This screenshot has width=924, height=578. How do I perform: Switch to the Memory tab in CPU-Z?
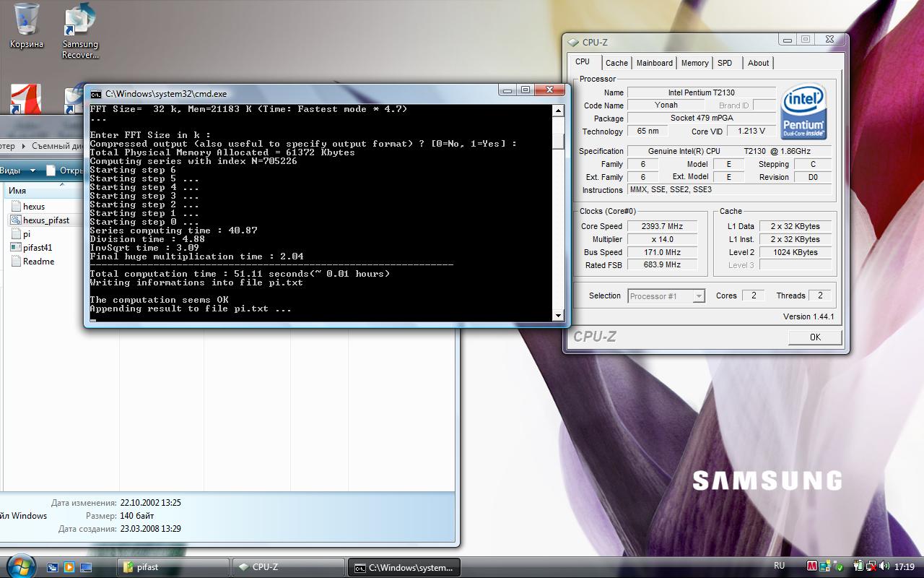[x=694, y=63]
